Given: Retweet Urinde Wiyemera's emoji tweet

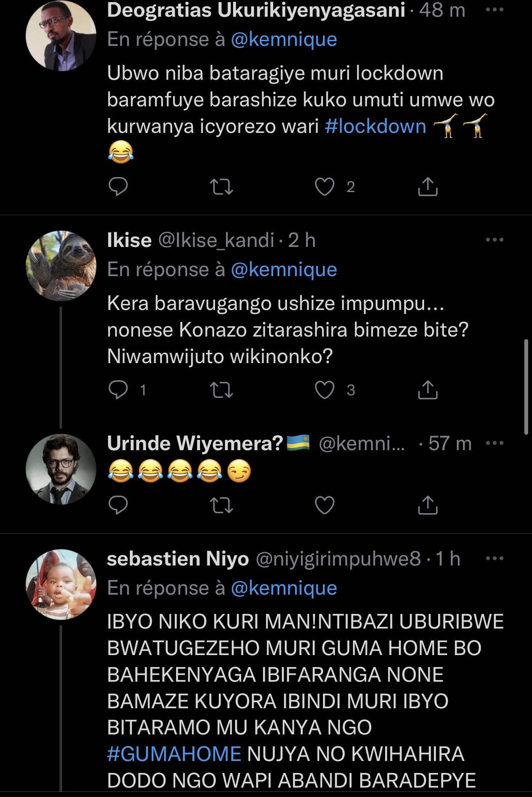Looking at the screenshot, I should pos(222,505).
